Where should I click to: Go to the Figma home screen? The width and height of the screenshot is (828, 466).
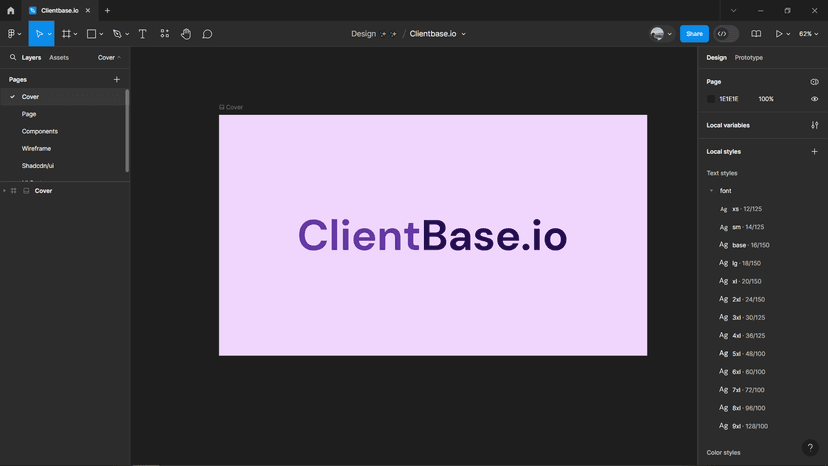pos(11,11)
